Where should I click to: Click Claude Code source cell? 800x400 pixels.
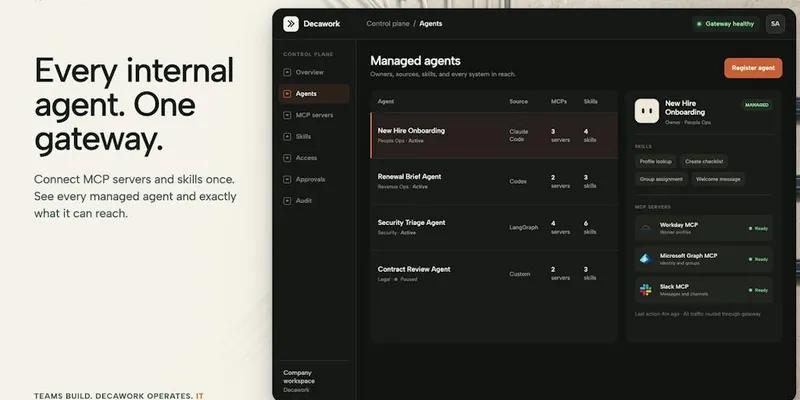point(519,135)
